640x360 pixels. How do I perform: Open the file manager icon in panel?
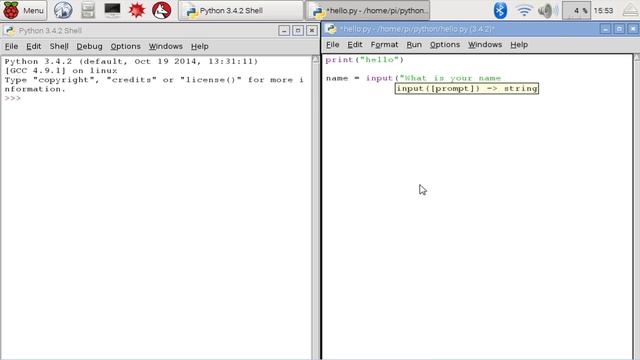click(x=88, y=10)
